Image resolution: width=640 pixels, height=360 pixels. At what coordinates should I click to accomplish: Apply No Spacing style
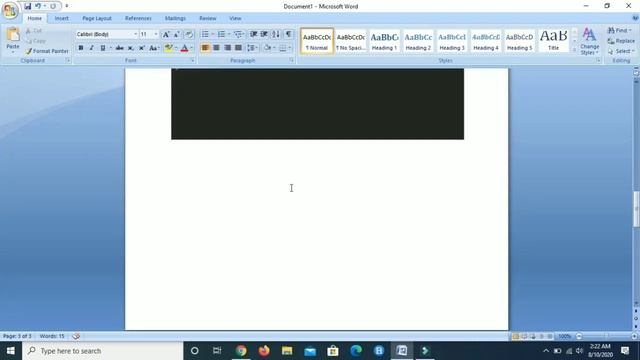(351, 41)
